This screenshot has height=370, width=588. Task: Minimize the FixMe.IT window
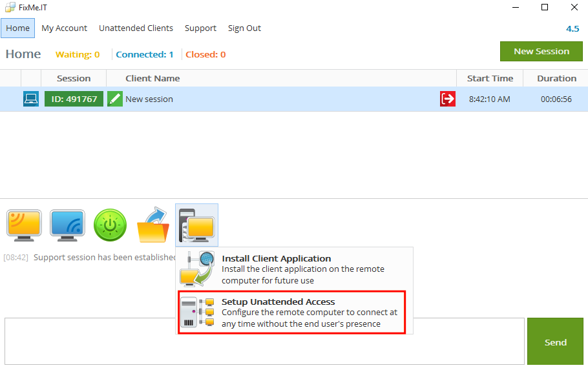pos(516,7)
